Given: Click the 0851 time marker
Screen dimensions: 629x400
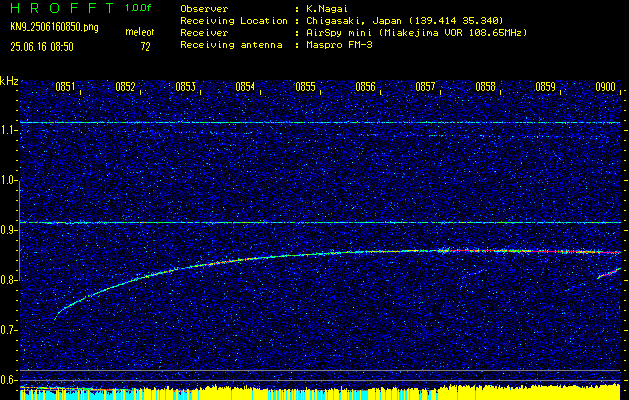Looking at the screenshot, I should point(65,87).
